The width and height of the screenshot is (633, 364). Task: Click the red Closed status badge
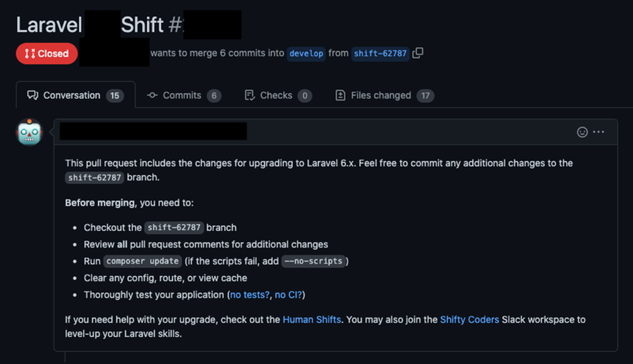click(47, 54)
